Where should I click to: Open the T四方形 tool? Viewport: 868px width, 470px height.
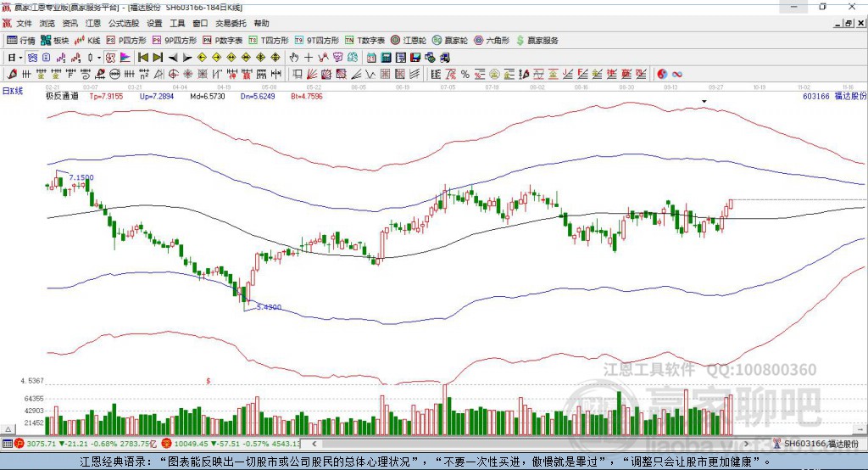(x=269, y=41)
